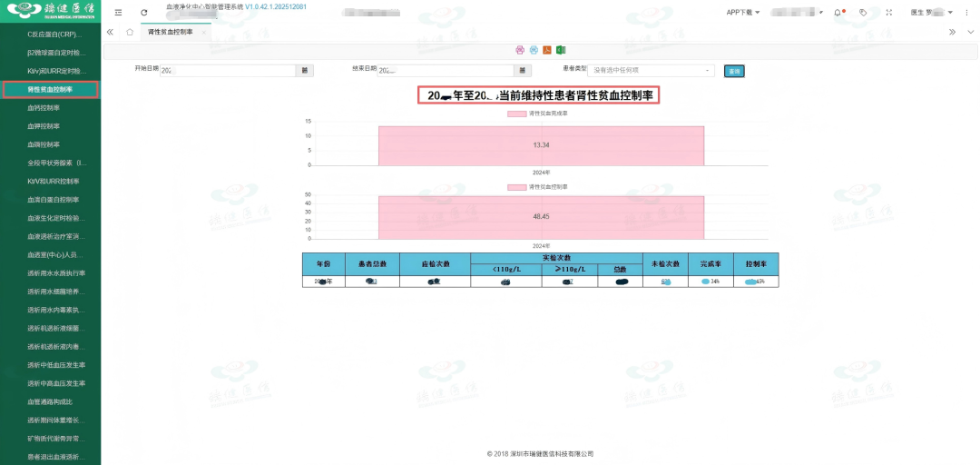The height and width of the screenshot is (465, 980).
Task: Collapse the sidebar with the hamburger icon
Action: (118, 13)
